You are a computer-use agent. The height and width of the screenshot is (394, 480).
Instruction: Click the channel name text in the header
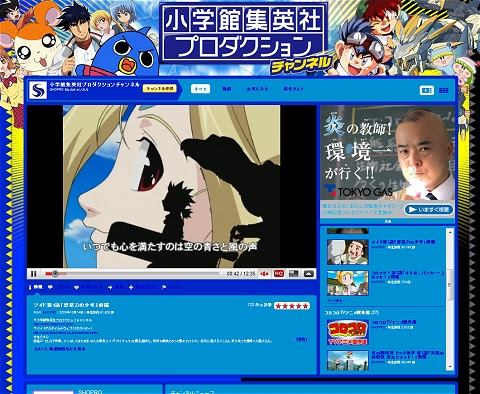95,85
